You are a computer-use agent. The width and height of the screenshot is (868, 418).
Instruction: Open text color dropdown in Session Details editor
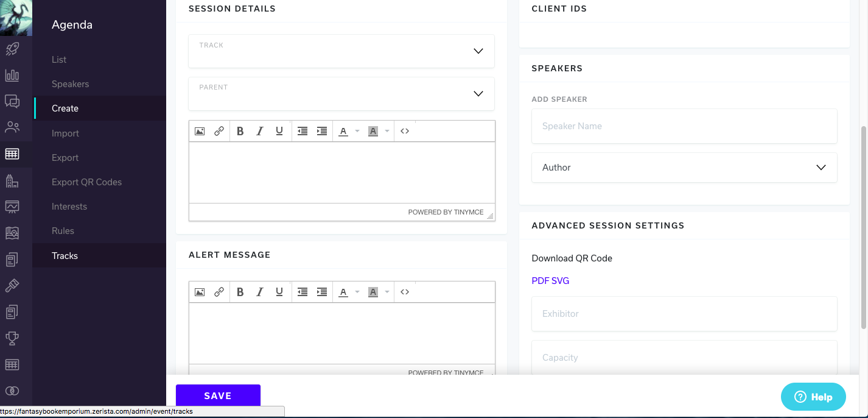[x=357, y=131]
